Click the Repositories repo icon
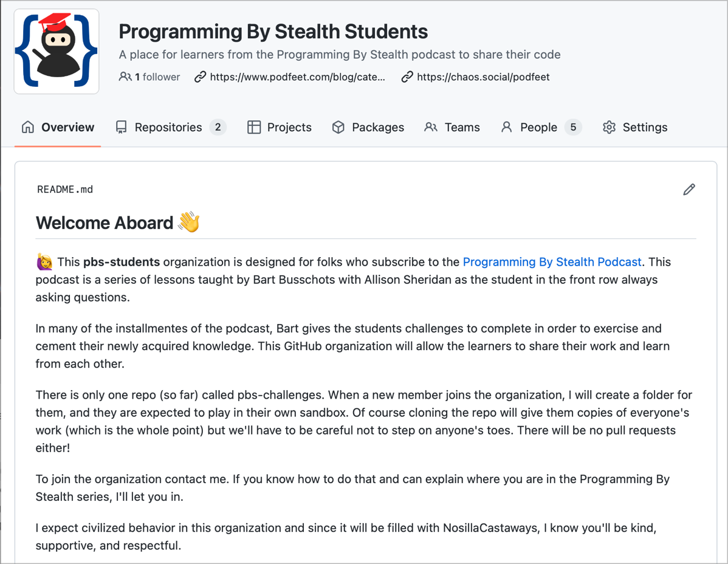Screen dimensions: 728x564 pos(121,127)
